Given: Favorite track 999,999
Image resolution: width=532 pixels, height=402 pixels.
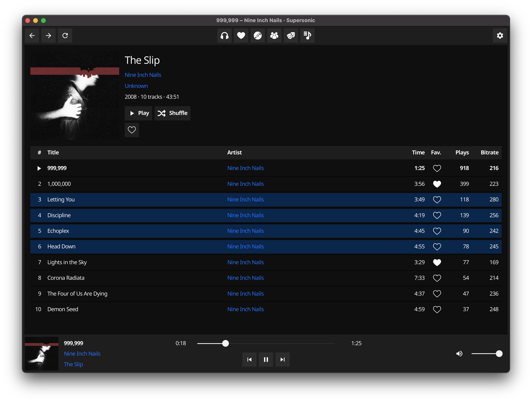Looking at the screenshot, I should [x=437, y=168].
